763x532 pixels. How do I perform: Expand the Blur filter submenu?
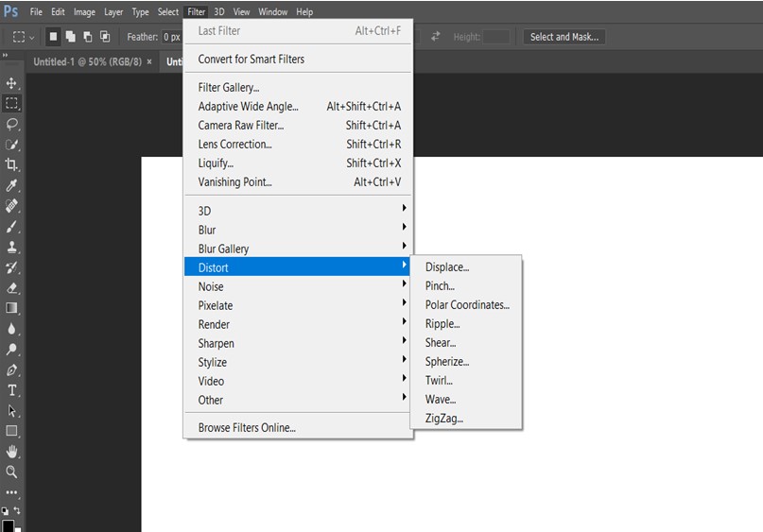pyautogui.click(x=297, y=230)
